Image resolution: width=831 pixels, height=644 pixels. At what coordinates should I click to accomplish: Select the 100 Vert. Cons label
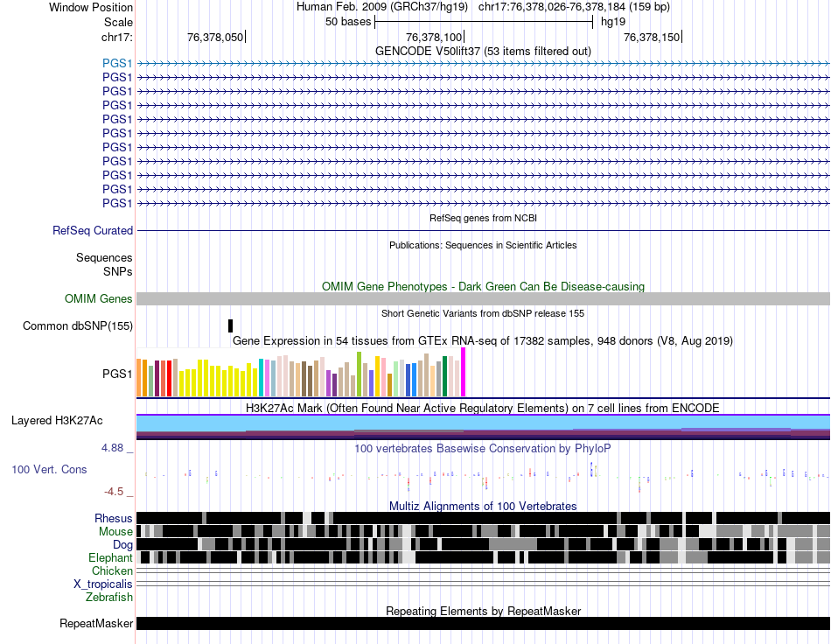point(49,470)
